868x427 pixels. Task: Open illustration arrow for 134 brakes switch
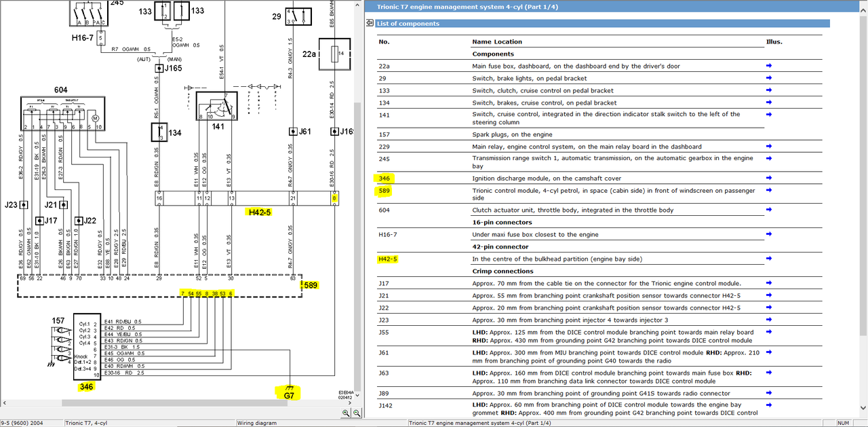769,103
